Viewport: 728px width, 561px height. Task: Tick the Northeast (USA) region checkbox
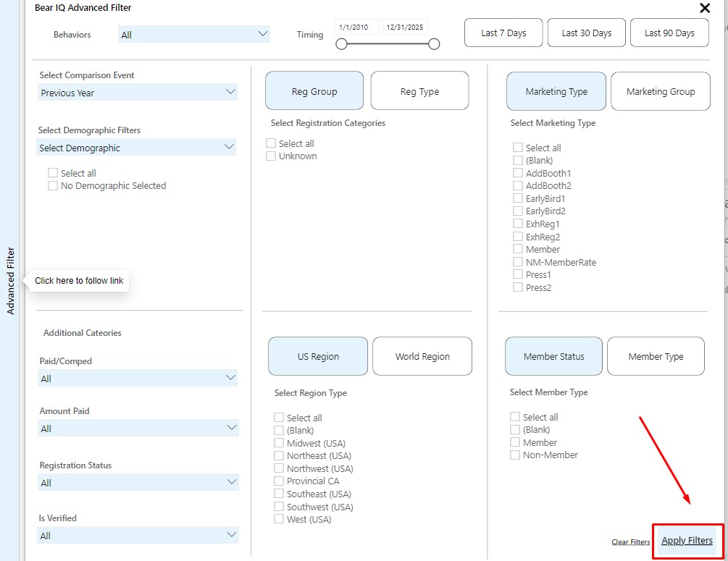click(x=279, y=456)
